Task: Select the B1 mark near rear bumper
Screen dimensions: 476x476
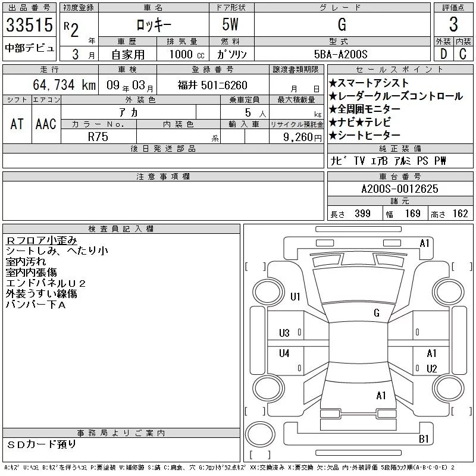Action: point(424,439)
